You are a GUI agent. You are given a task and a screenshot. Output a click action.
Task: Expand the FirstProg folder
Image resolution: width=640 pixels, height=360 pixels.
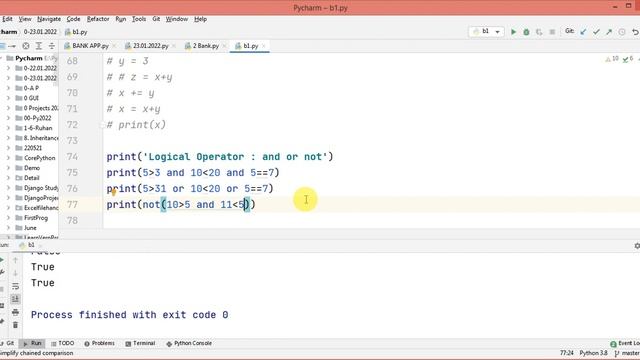(x=8, y=218)
